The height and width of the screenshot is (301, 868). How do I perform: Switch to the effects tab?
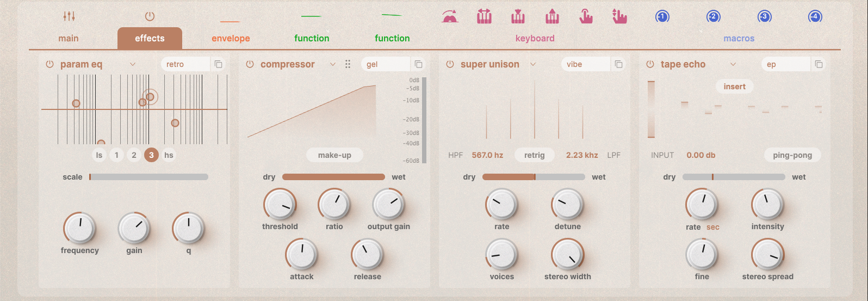pyautogui.click(x=150, y=38)
